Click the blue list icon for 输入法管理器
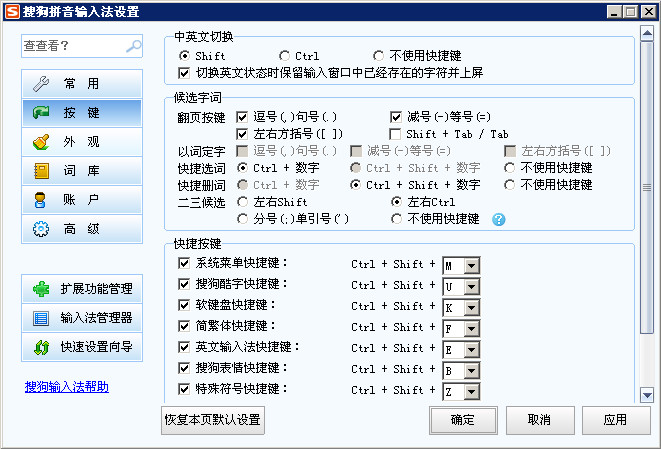 (41, 318)
